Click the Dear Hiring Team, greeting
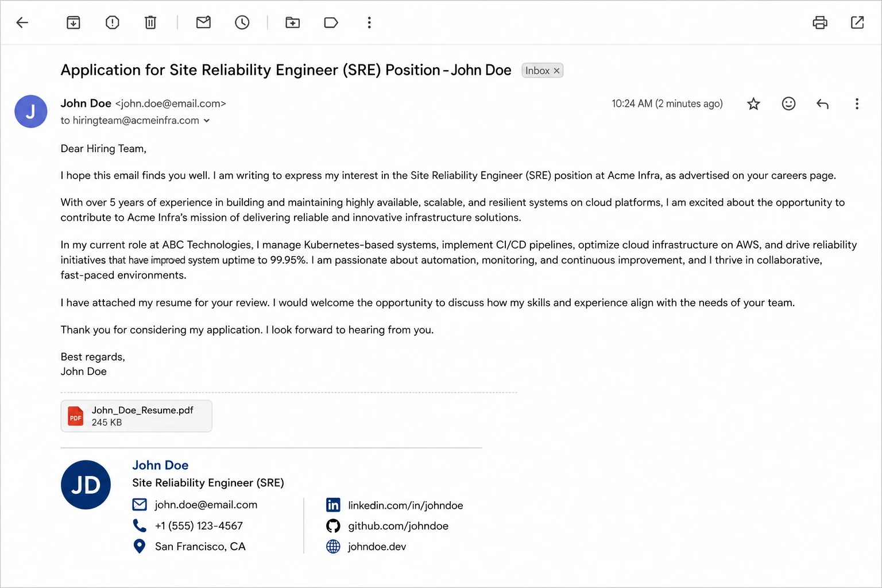Screen dimensions: 882x588 point(103,149)
